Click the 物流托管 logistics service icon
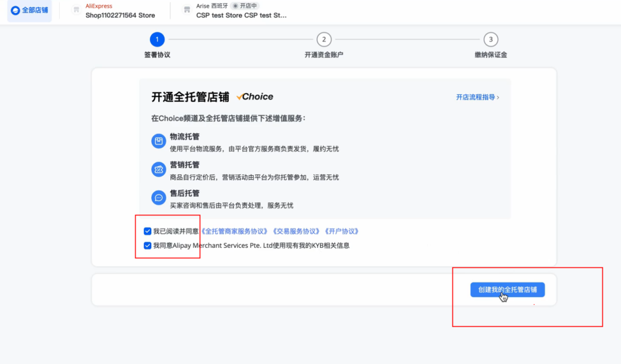The width and height of the screenshot is (621, 364). tap(159, 141)
